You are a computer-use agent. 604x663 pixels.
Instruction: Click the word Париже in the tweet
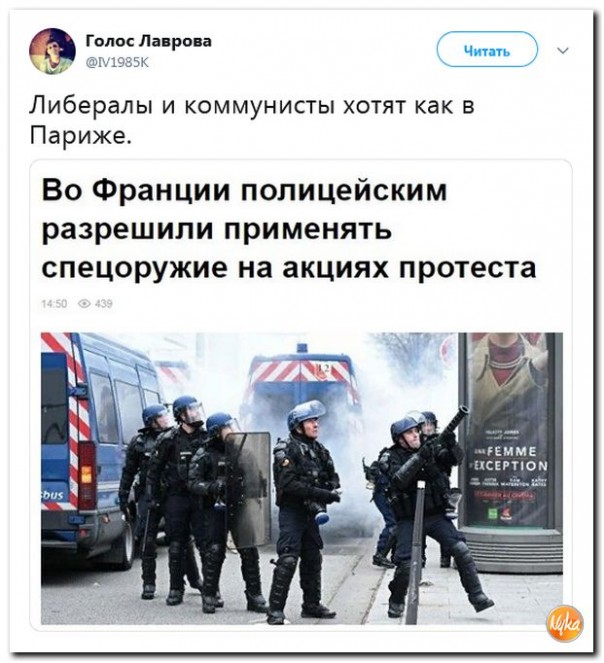pyautogui.click(x=77, y=135)
